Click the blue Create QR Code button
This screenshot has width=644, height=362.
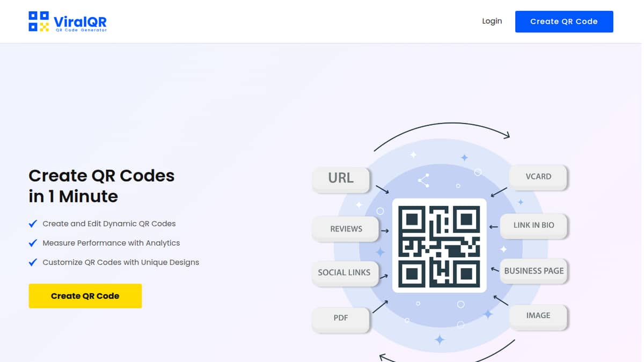coord(564,21)
